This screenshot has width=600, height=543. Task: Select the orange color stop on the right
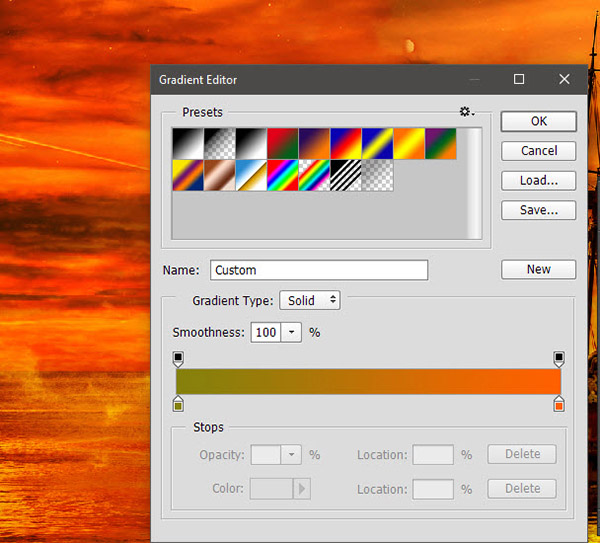tap(559, 404)
